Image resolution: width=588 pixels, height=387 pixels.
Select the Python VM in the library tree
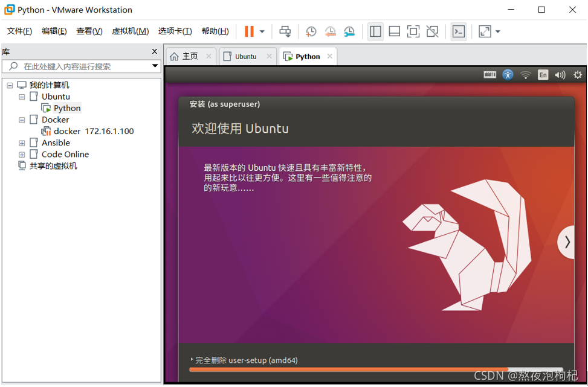pos(67,108)
